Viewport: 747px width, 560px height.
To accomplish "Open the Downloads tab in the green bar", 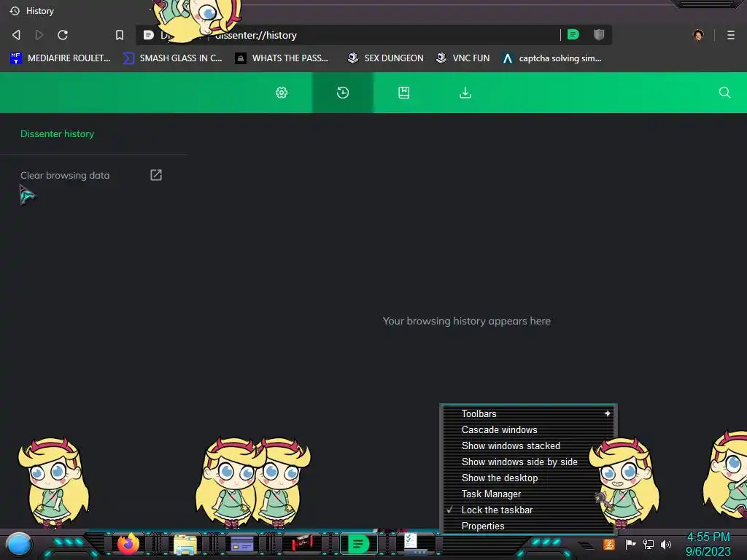I will pyautogui.click(x=465, y=93).
